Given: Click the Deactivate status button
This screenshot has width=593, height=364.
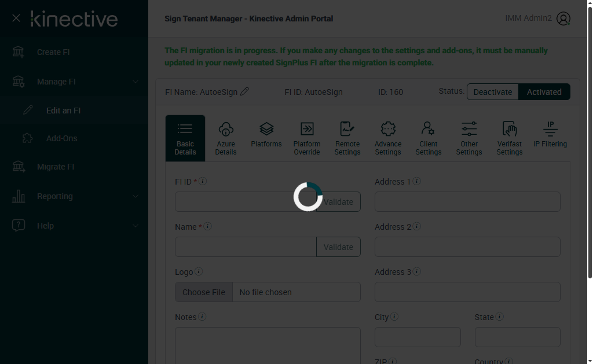Looking at the screenshot, I should coord(493,92).
